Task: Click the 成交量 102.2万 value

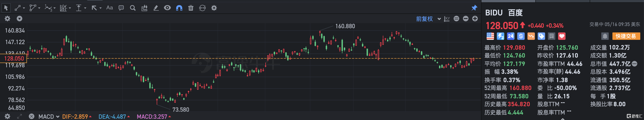Action: pyautogui.click(x=619, y=47)
